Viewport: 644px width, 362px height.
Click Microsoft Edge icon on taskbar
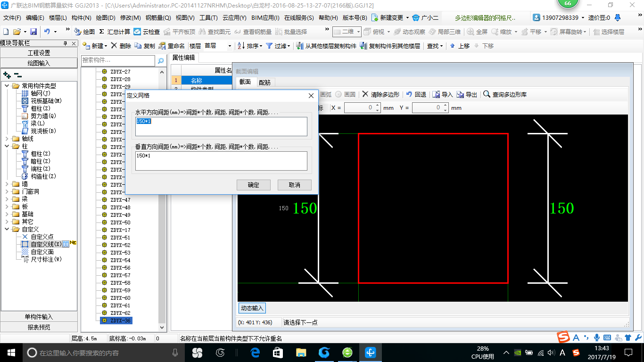255,352
